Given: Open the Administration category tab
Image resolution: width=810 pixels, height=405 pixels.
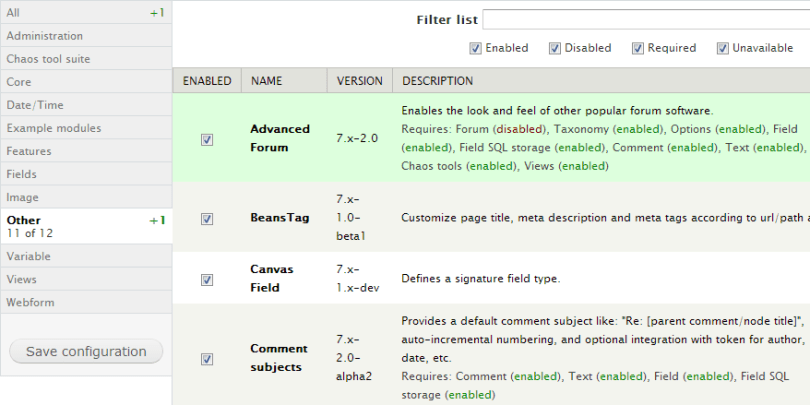Looking at the screenshot, I should point(85,36).
